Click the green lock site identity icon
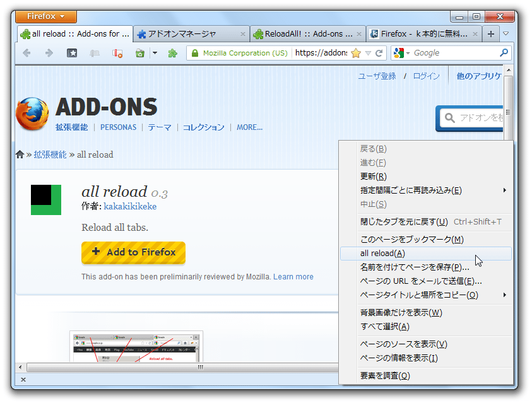532x403 pixels. tap(195, 53)
